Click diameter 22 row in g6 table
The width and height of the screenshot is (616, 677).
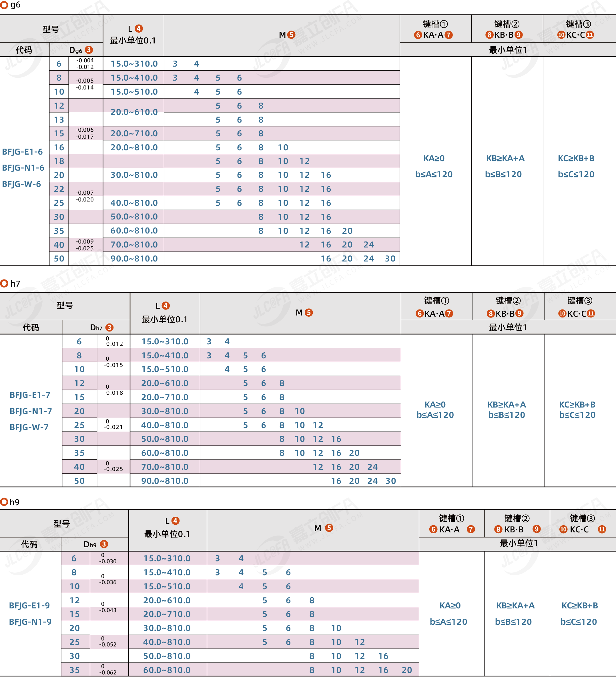(x=59, y=189)
